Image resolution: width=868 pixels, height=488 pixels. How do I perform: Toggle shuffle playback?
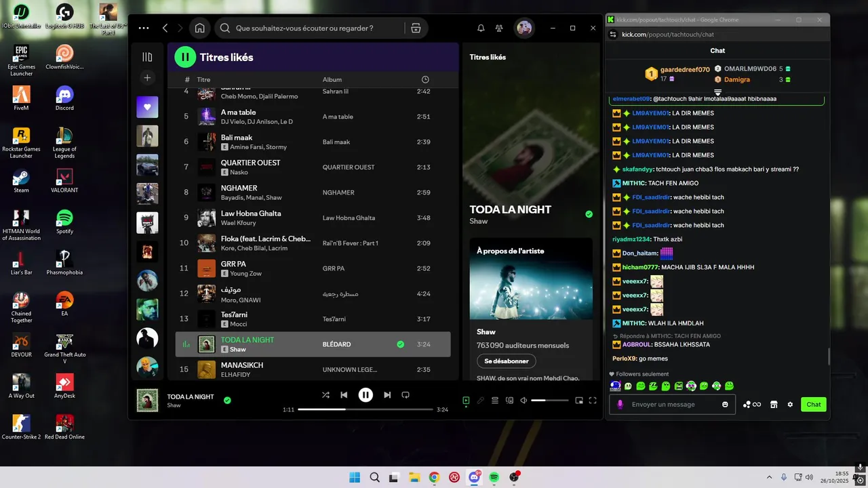tap(325, 394)
